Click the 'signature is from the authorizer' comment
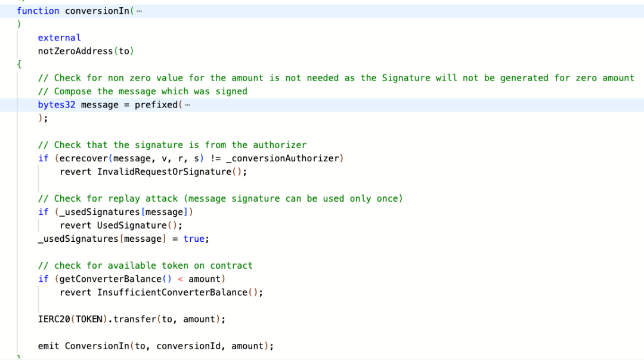Image resolution: width=644 pixels, height=363 pixels. click(x=172, y=145)
